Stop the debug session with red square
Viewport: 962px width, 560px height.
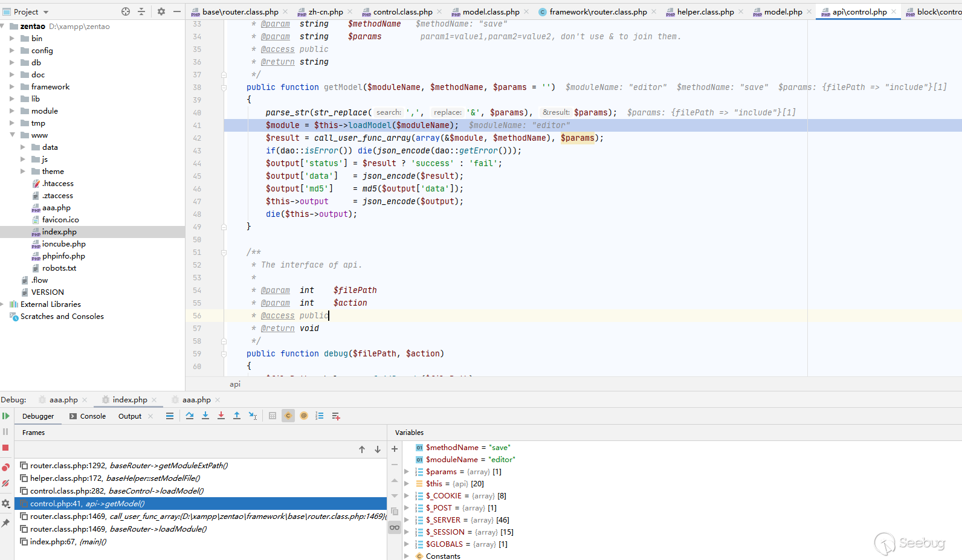5,448
